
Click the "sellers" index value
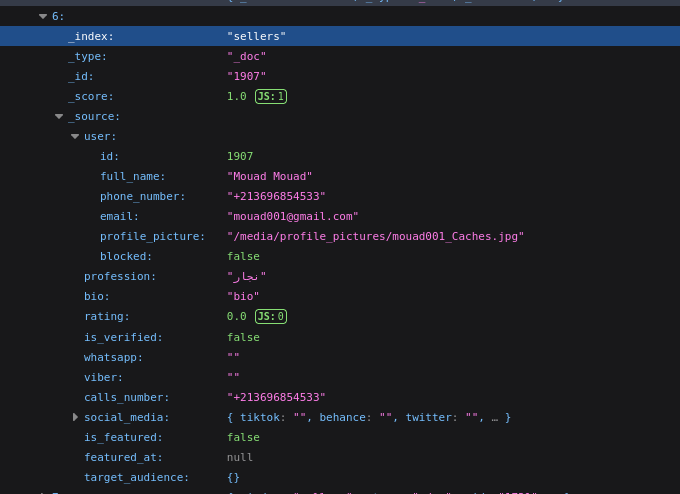[x=256, y=36]
